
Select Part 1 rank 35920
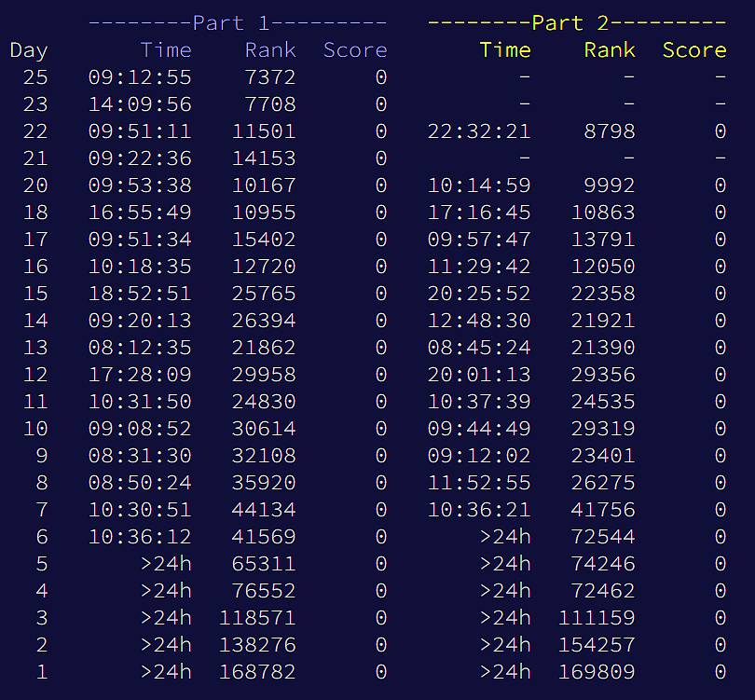coord(264,483)
